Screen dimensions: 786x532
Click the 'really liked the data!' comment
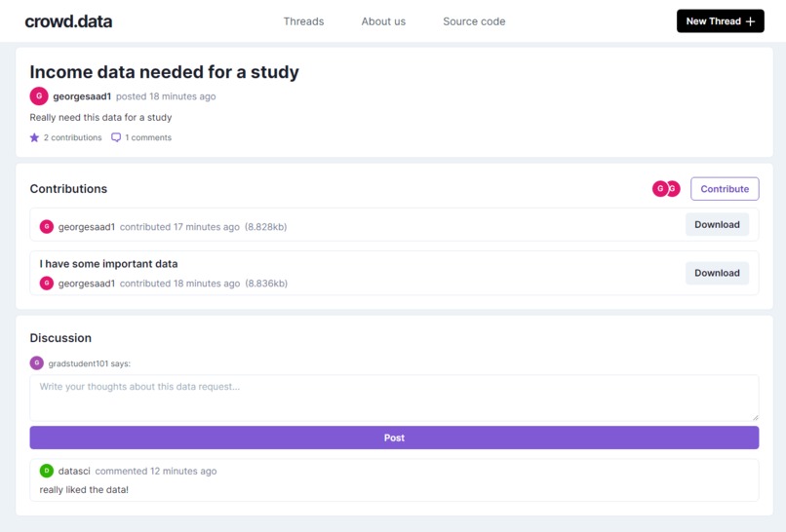pyautogui.click(x=84, y=490)
